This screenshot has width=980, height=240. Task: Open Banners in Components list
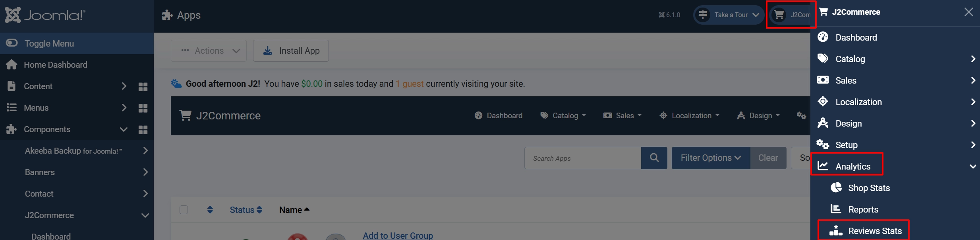tap(40, 172)
